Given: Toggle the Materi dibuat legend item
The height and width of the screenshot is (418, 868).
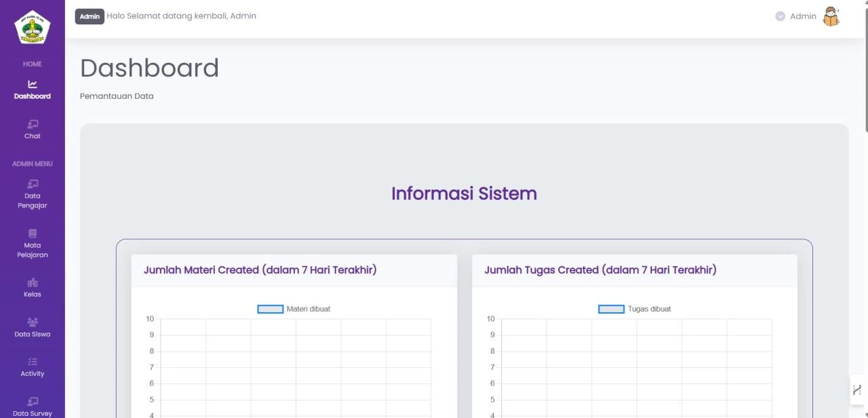Looking at the screenshot, I should tap(294, 309).
